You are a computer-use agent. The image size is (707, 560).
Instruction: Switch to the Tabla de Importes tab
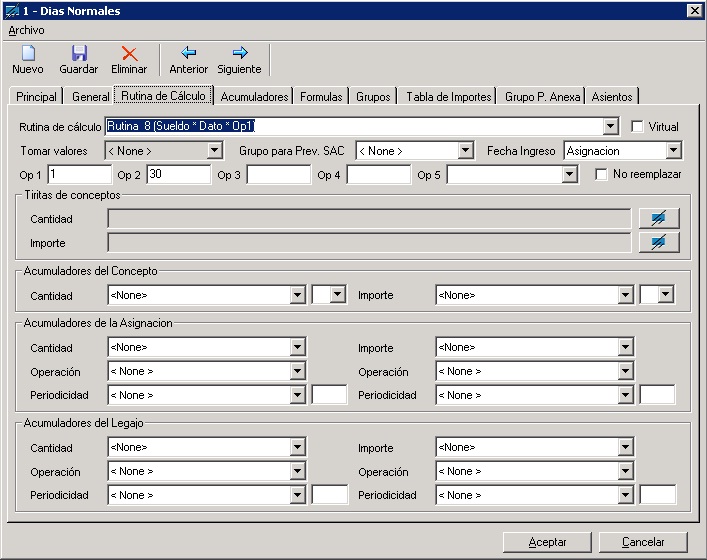point(448,97)
